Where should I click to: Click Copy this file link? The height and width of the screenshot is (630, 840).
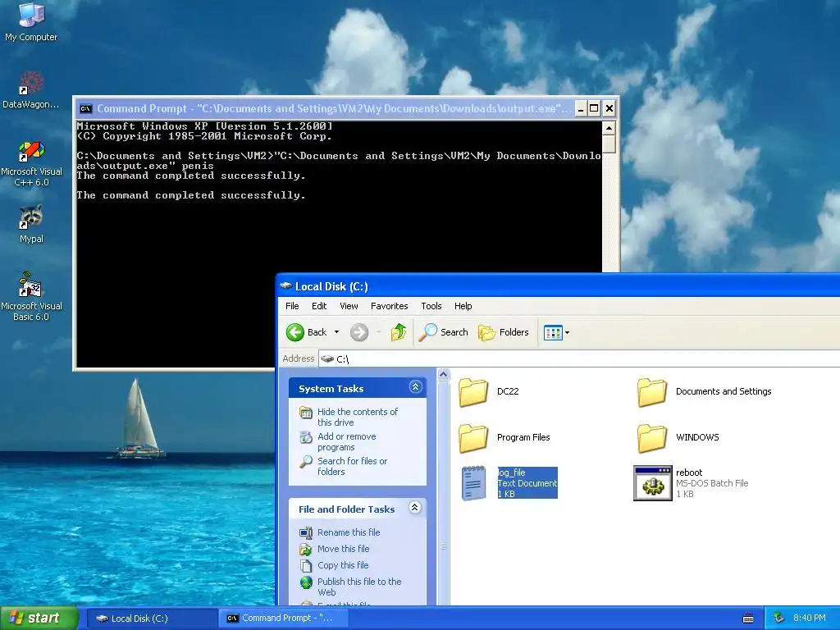[343, 566]
